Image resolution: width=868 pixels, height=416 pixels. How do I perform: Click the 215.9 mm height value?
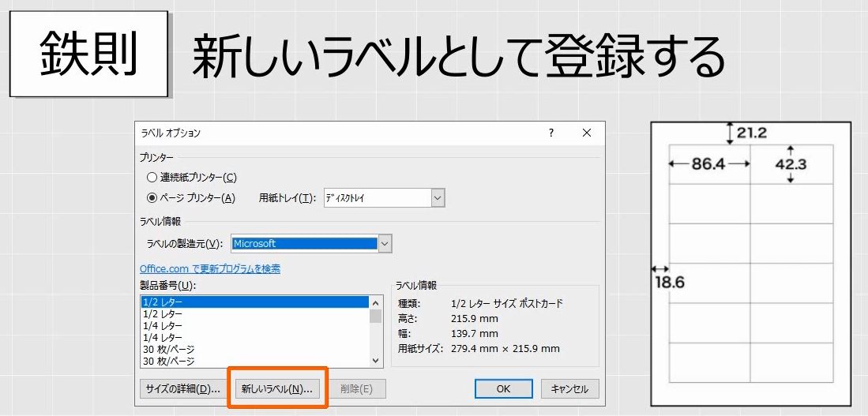pos(475,319)
